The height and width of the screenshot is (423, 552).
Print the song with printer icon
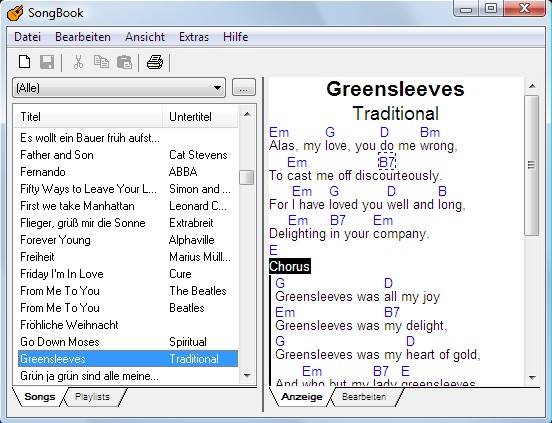pos(155,62)
